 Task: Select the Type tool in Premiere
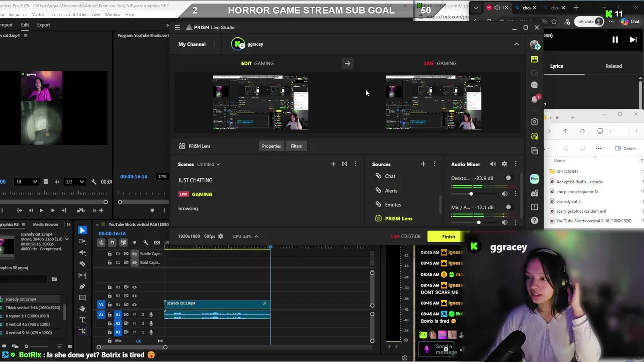tap(83, 320)
